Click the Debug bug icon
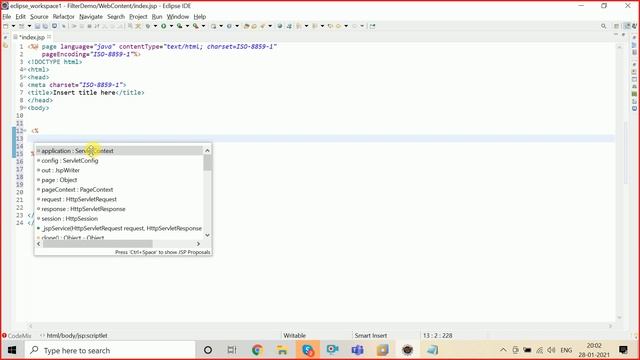Image resolution: width=640 pixels, height=360 pixels. pyautogui.click(x=148, y=26)
